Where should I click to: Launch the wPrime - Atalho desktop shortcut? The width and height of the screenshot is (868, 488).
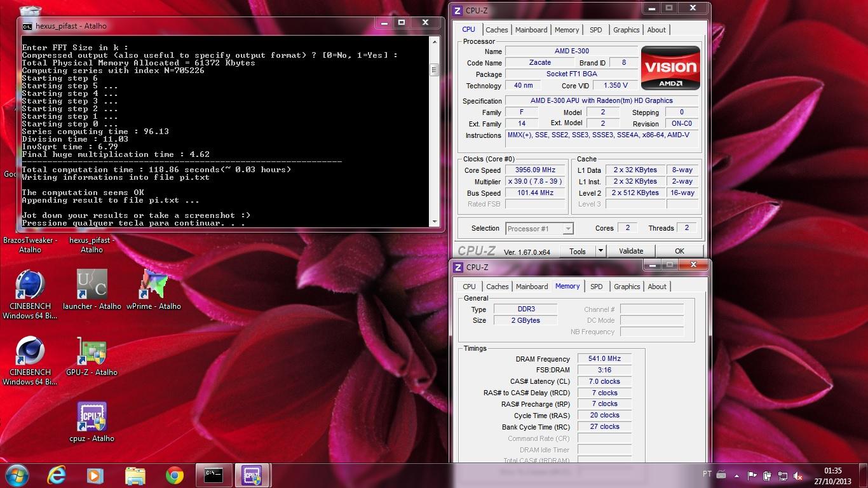coord(154,289)
